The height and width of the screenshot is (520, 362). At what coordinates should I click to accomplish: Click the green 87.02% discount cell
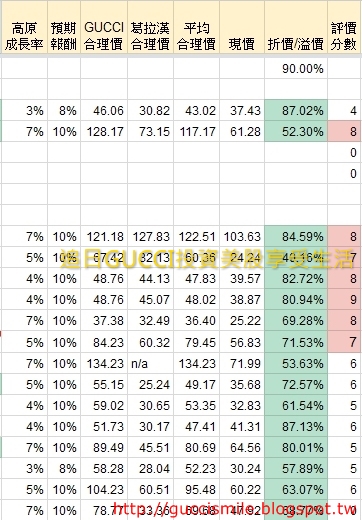pyautogui.click(x=296, y=110)
